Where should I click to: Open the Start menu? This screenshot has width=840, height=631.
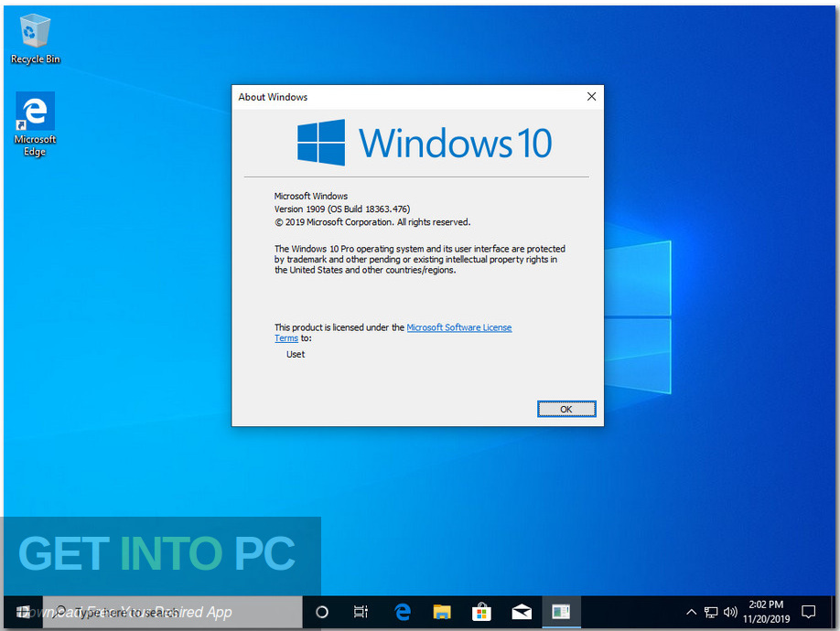pyautogui.click(x=23, y=611)
